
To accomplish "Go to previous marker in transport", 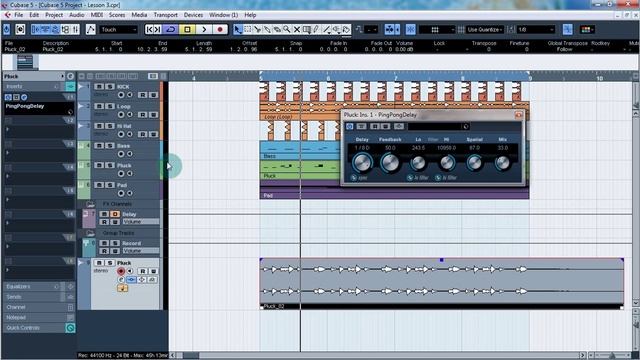I will [149, 29].
